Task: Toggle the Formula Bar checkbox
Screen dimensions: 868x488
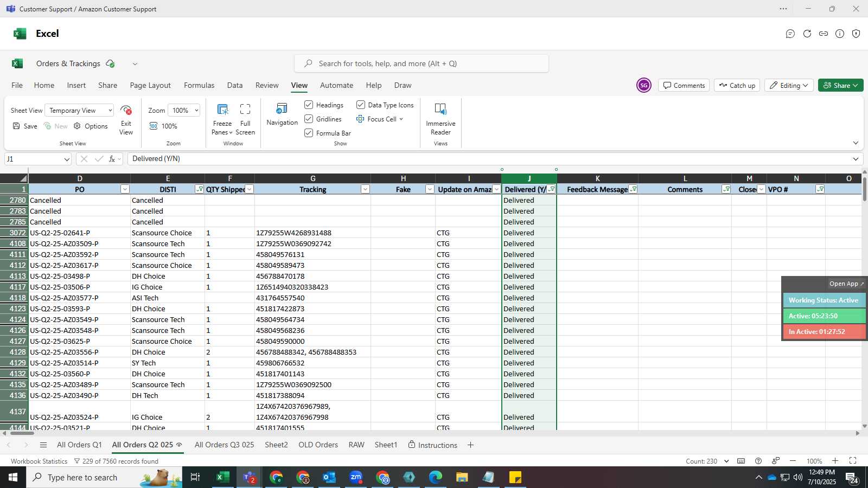Action: 309,133
